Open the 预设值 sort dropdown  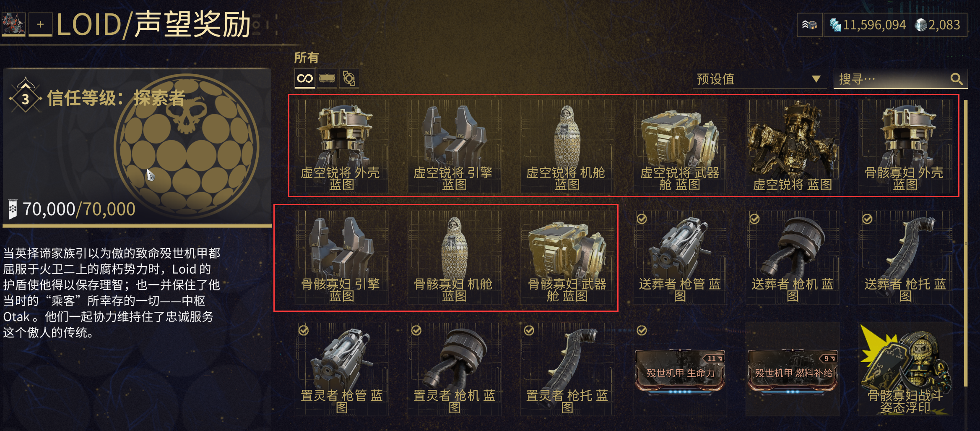pos(759,79)
